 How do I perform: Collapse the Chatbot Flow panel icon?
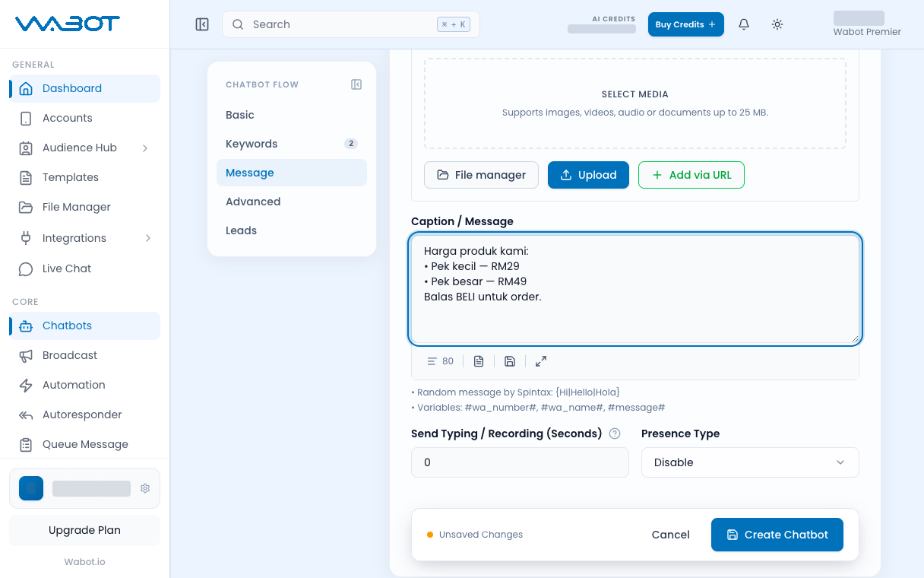pos(356,84)
